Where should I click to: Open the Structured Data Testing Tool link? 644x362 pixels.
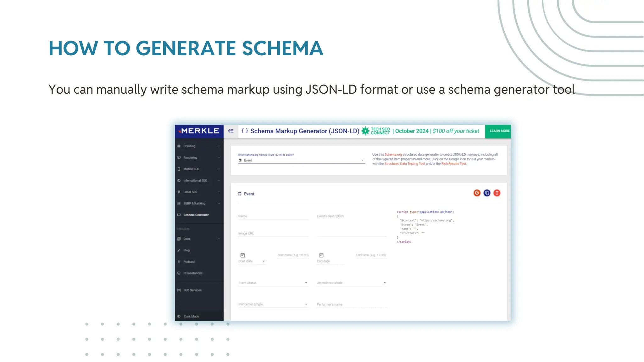405,164
